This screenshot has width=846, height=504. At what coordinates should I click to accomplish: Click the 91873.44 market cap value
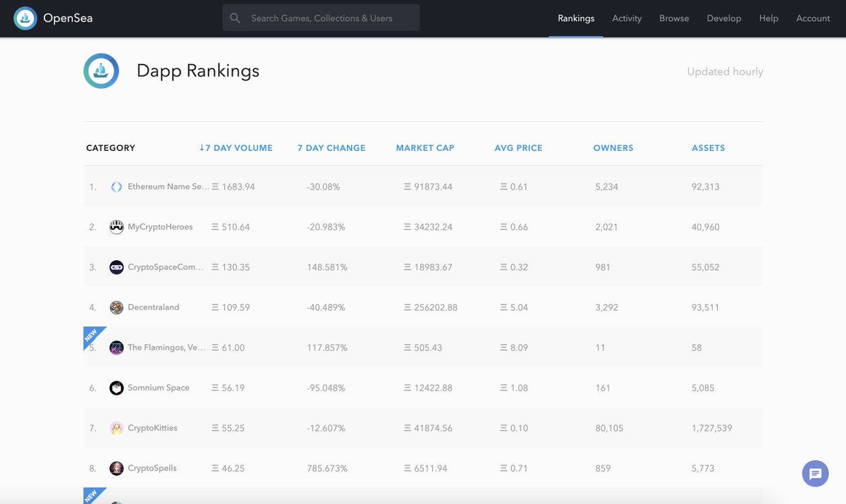pos(428,187)
